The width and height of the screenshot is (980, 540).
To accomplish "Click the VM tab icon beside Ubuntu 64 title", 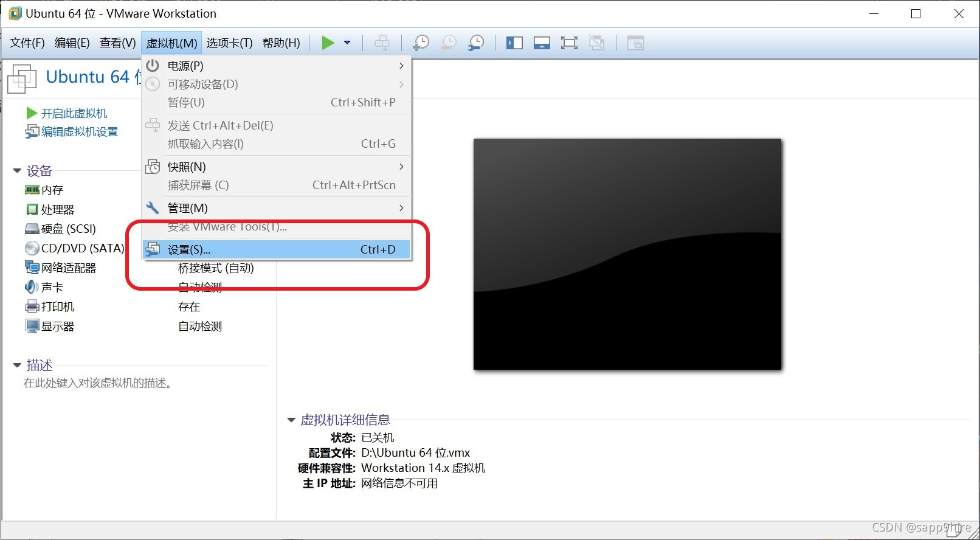I will click(x=22, y=78).
